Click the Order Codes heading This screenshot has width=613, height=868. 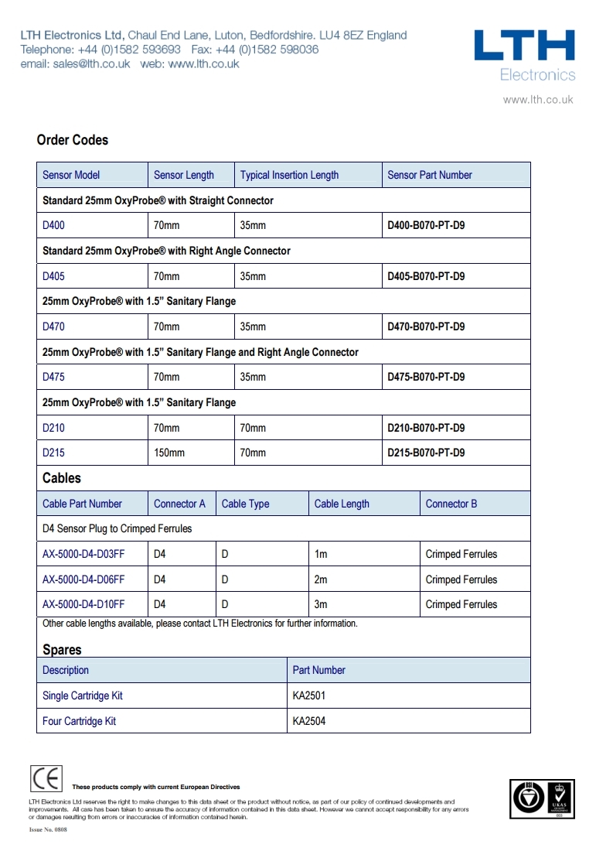click(x=73, y=140)
